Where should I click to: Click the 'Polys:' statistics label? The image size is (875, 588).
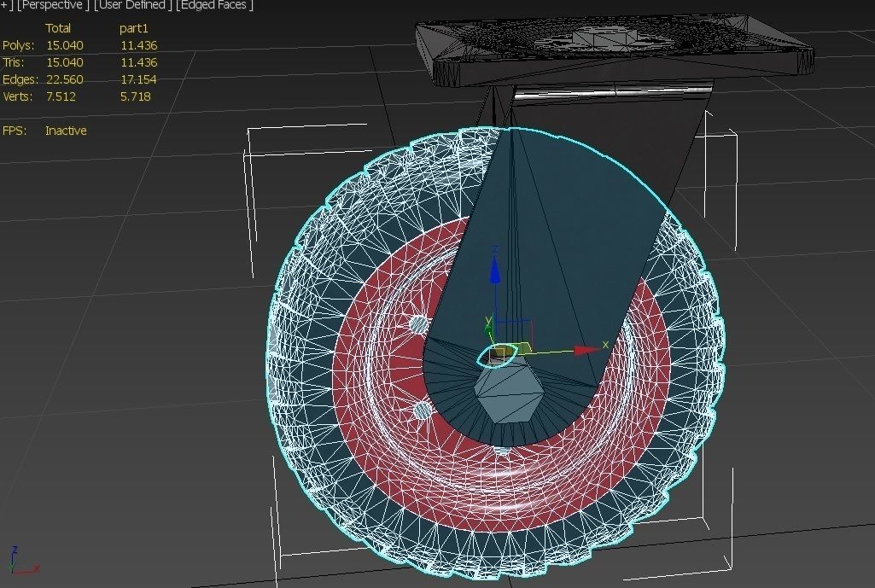pos(19,45)
